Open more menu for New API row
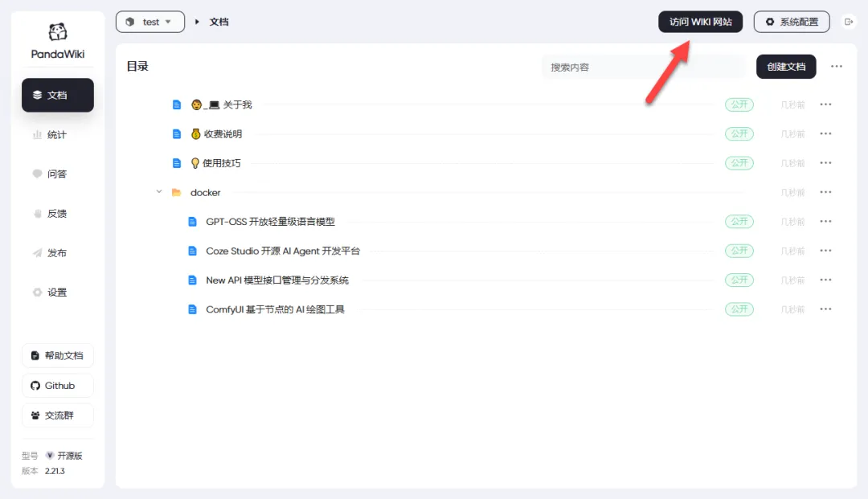The width and height of the screenshot is (868, 499). pos(825,280)
